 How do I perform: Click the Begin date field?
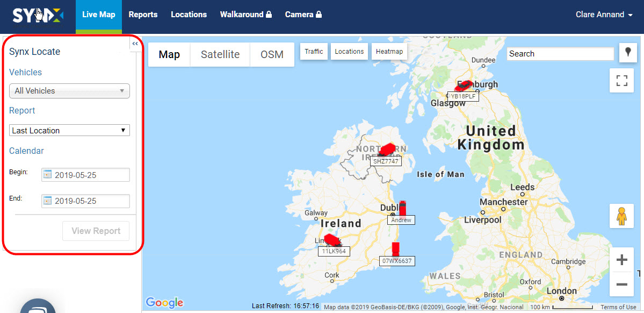pyautogui.click(x=85, y=175)
